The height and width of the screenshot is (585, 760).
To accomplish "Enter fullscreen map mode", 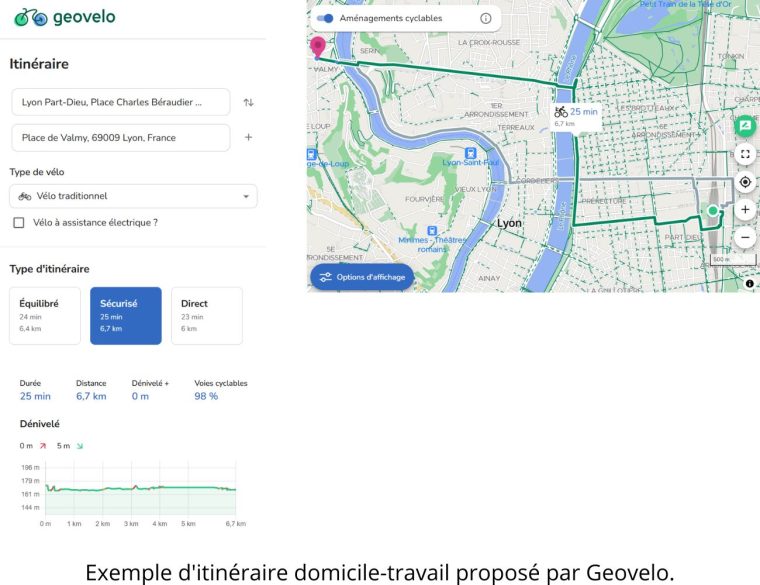I will pos(745,154).
